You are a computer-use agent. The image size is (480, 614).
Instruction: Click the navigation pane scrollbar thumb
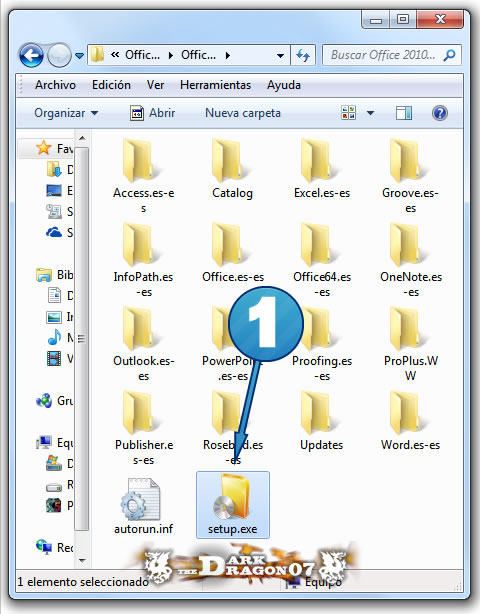pos(82,338)
